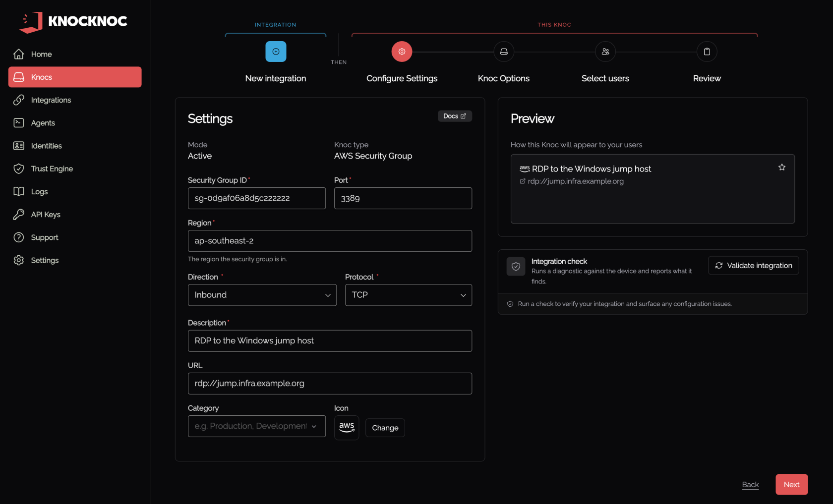Image resolution: width=833 pixels, height=504 pixels.
Task: Click the Configure Settings gear step icon
Action: point(402,52)
